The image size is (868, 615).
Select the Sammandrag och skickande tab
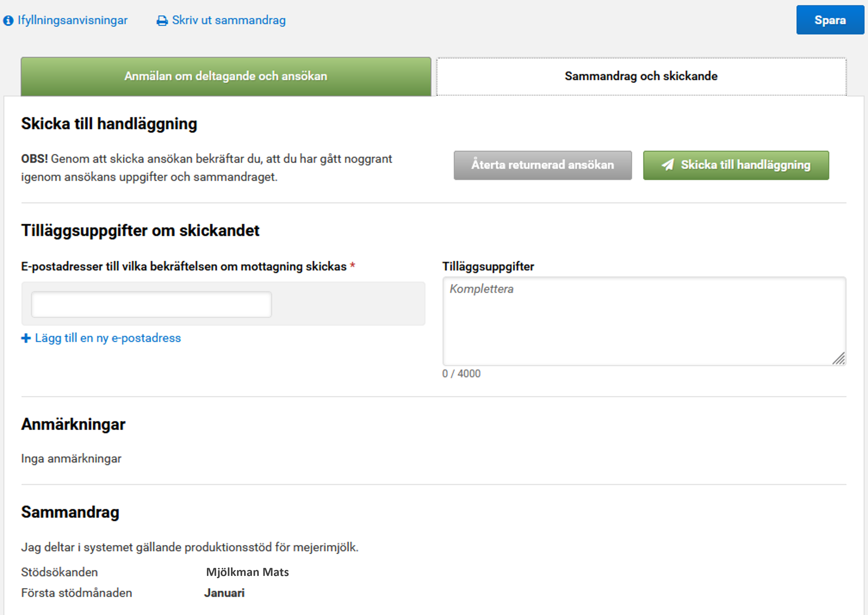click(641, 76)
